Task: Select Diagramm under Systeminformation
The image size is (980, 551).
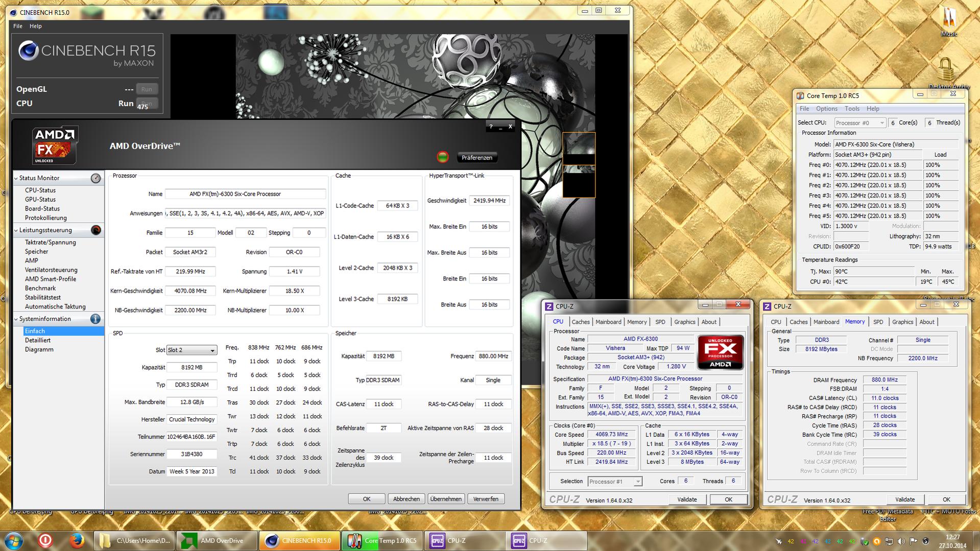Action: [39, 350]
